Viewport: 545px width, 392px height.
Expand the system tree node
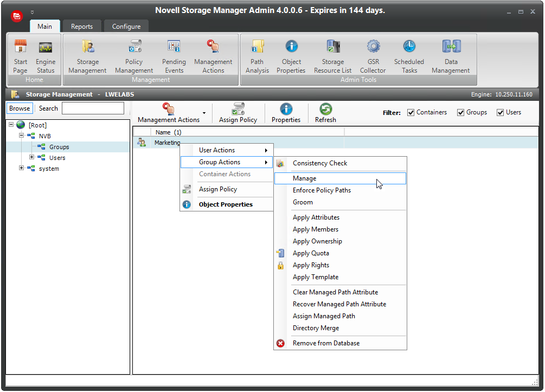(22, 169)
